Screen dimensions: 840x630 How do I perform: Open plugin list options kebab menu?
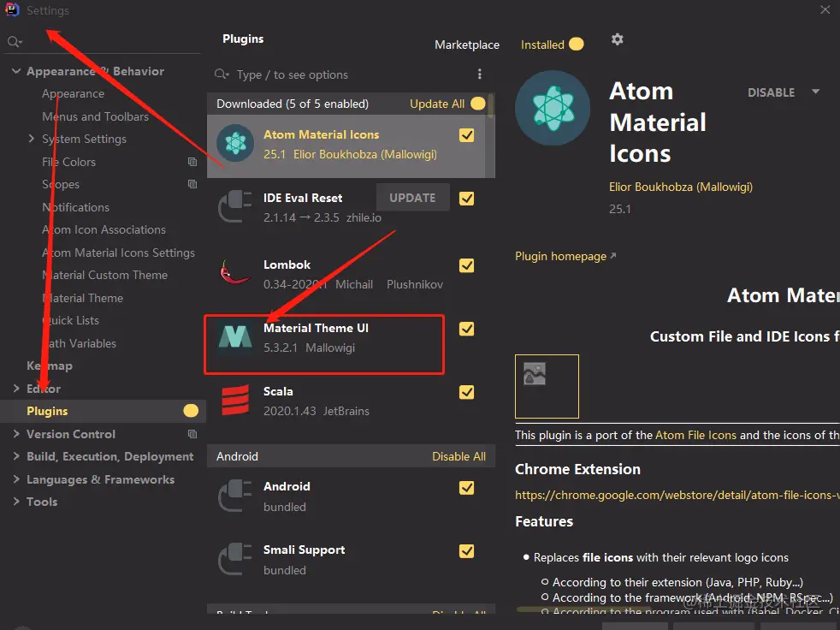click(x=480, y=74)
